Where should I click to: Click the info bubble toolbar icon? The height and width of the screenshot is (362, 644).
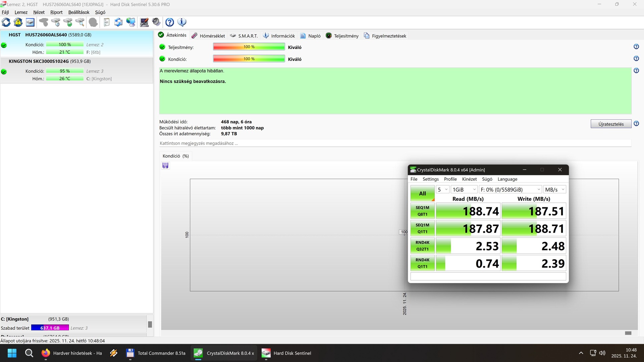182,22
